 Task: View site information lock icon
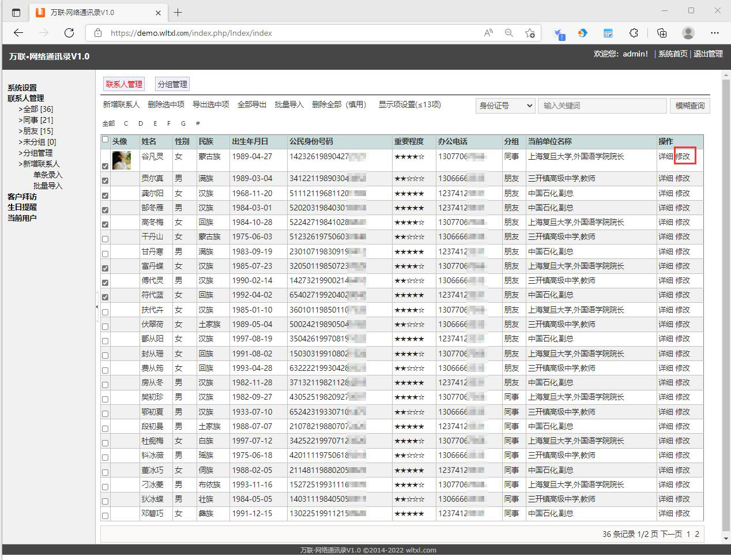(x=98, y=33)
